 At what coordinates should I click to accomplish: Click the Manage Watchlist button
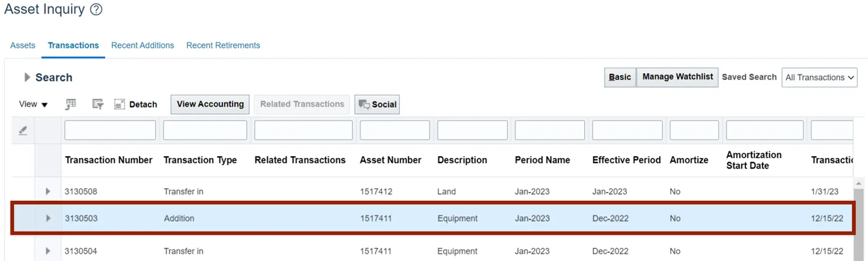tap(677, 77)
